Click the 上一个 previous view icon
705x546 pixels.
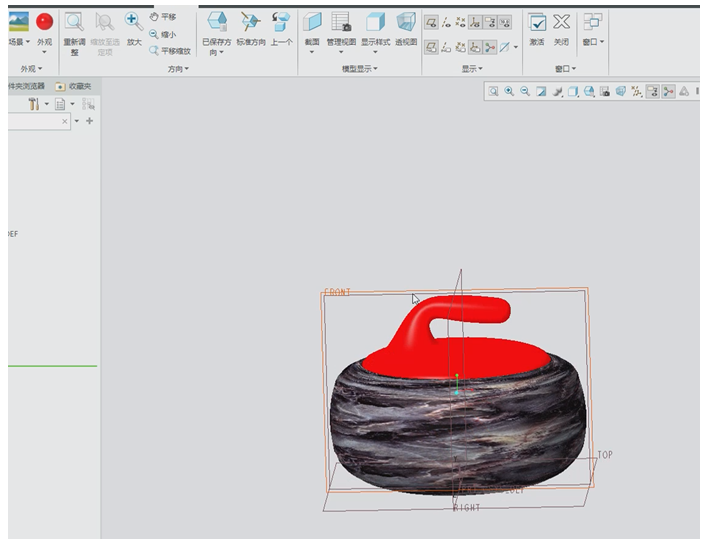(x=281, y=22)
